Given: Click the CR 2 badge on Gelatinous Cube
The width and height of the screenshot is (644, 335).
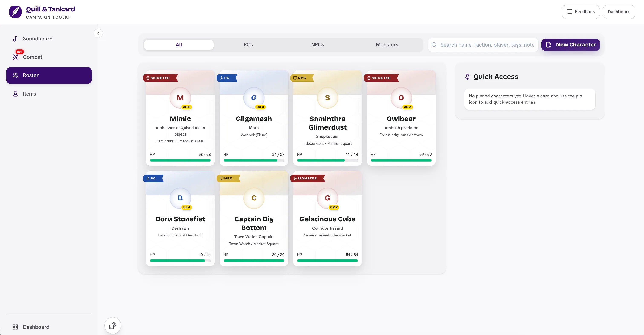Looking at the screenshot, I should tap(334, 207).
